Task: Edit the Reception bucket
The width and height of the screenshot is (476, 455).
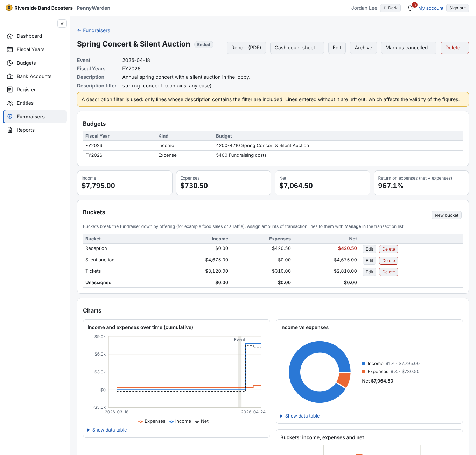Action: click(369, 249)
